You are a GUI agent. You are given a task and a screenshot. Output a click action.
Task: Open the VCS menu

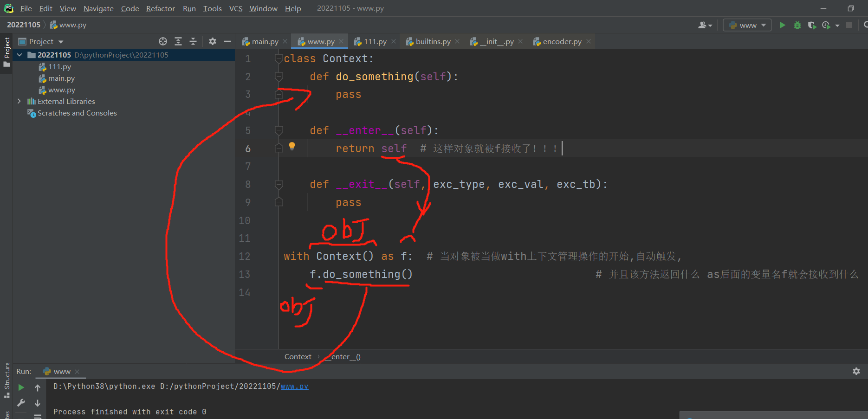coord(236,8)
